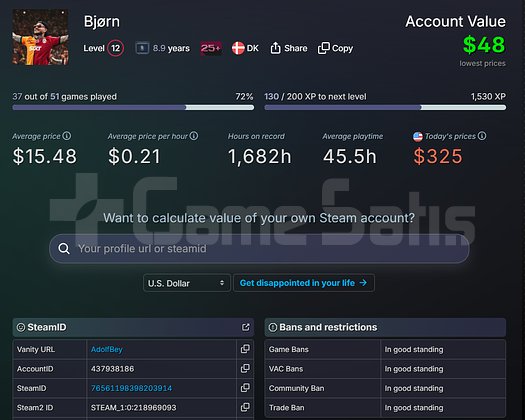This screenshot has height=420, width=525.
Task: Click Get disappointed in your life button
Action: point(304,283)
